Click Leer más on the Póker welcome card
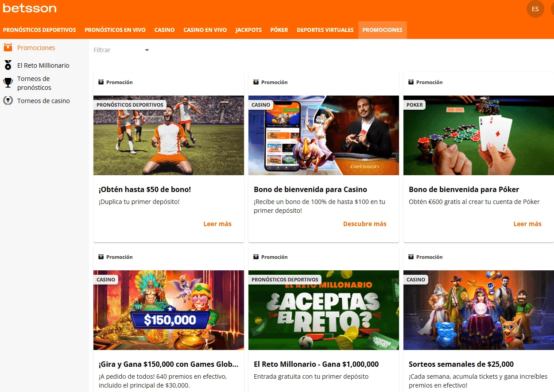 tap(527, 224)
